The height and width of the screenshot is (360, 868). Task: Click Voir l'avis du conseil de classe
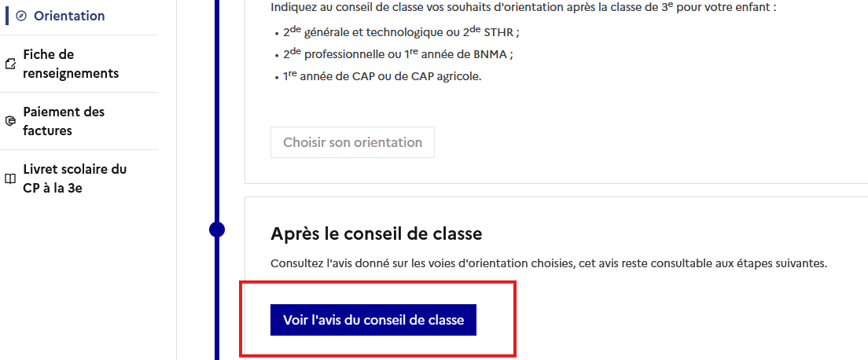click(x=373, y=320)
